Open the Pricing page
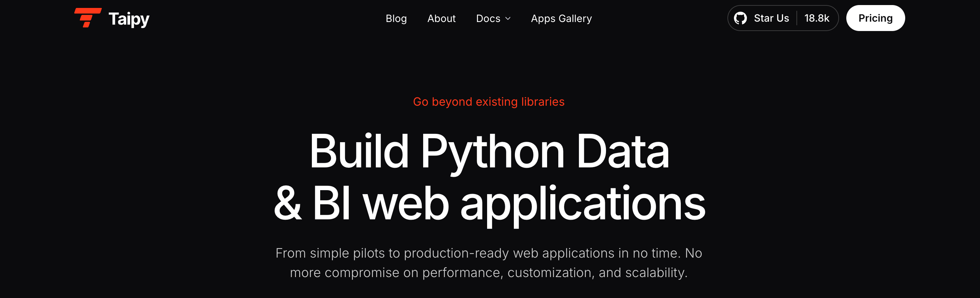The width and height of the screenshot is (980, 298). [x=875, y=18]
